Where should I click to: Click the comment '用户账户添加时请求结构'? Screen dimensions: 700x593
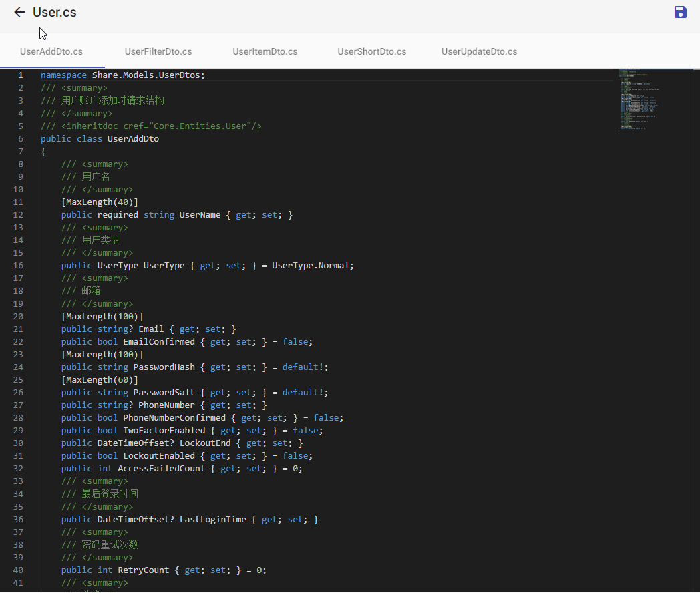112,101
